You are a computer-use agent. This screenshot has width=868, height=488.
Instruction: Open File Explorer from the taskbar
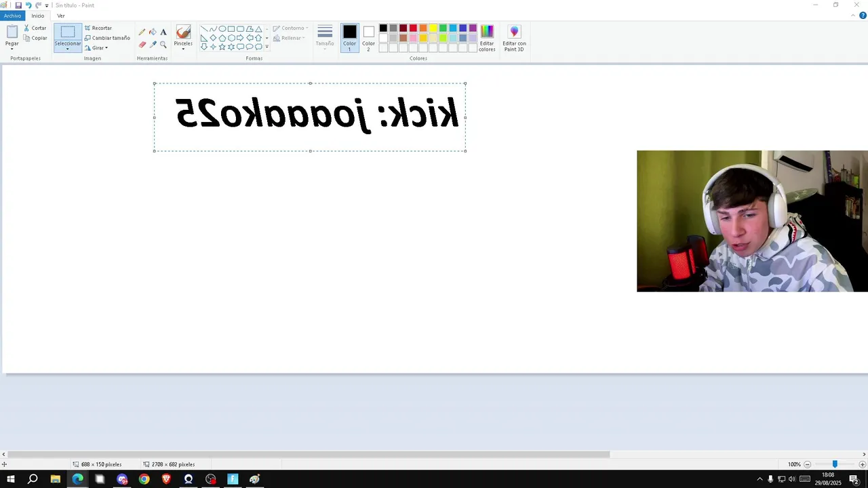point(55,479)
